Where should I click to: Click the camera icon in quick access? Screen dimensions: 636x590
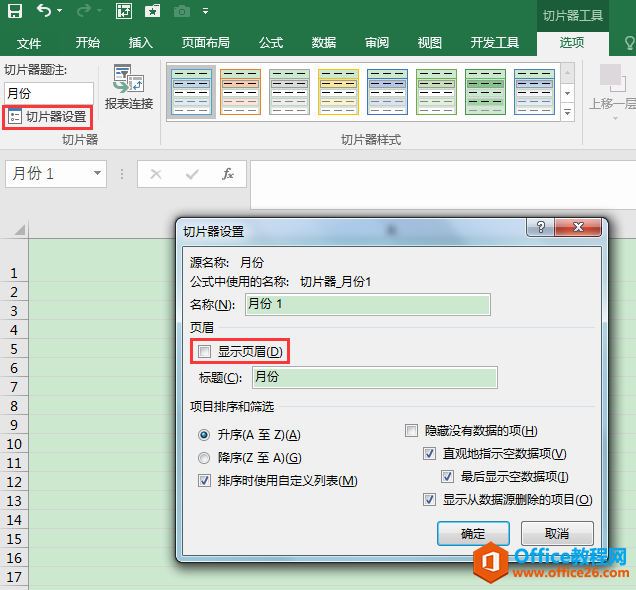pos(182,11)
